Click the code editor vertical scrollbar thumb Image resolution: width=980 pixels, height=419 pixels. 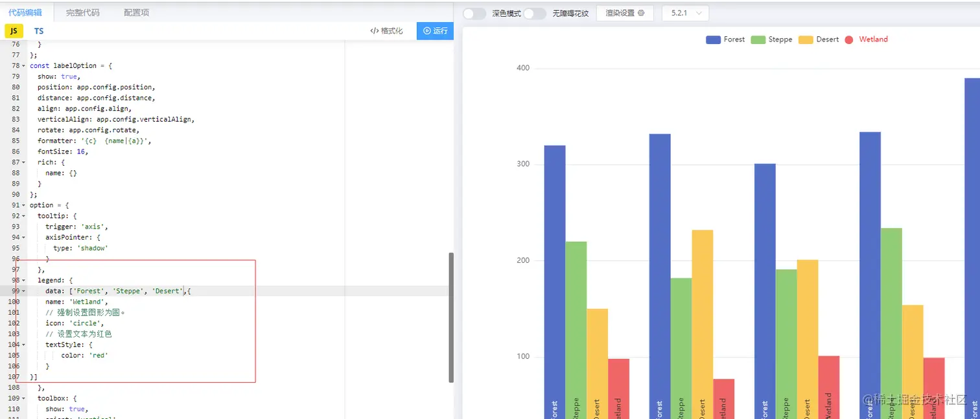pos(451,317)
